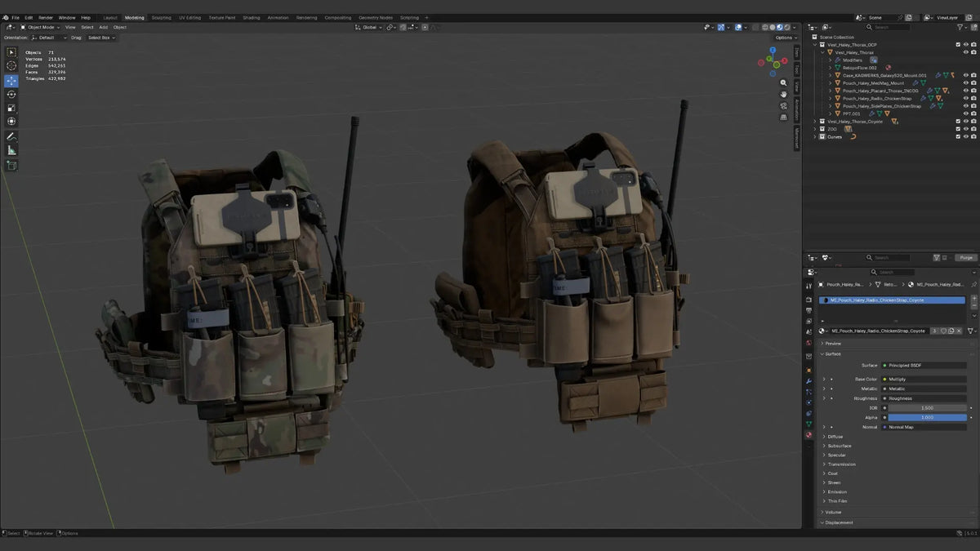980x551 pixels.
Task: Click the Blender logo menu icon
Action: click(x=6, y=17)
